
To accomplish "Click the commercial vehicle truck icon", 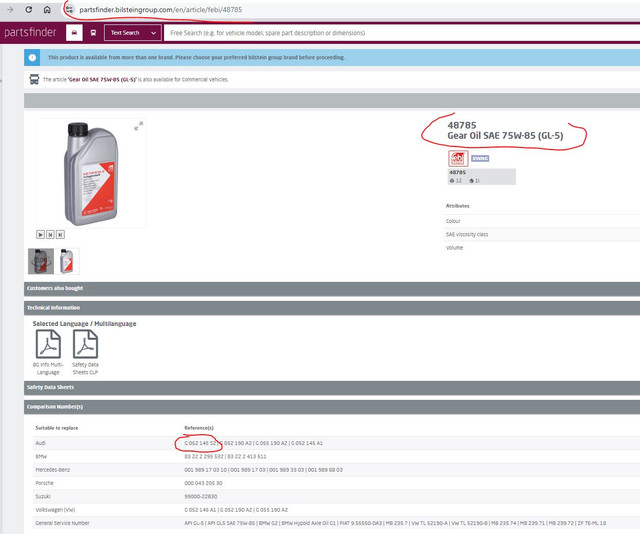I will [34, 79].
